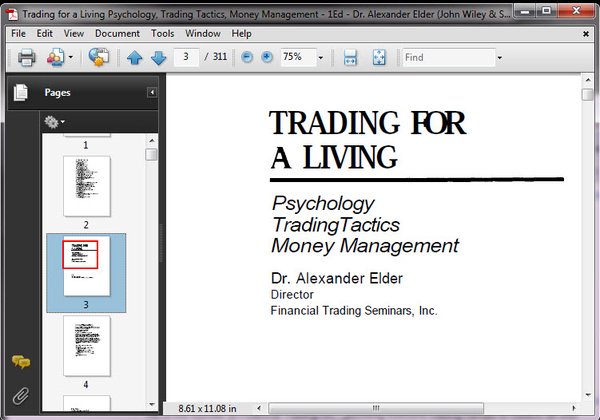Zoom in with the plus button
This screenshot has height=420, width=600.
click(267, 57)
